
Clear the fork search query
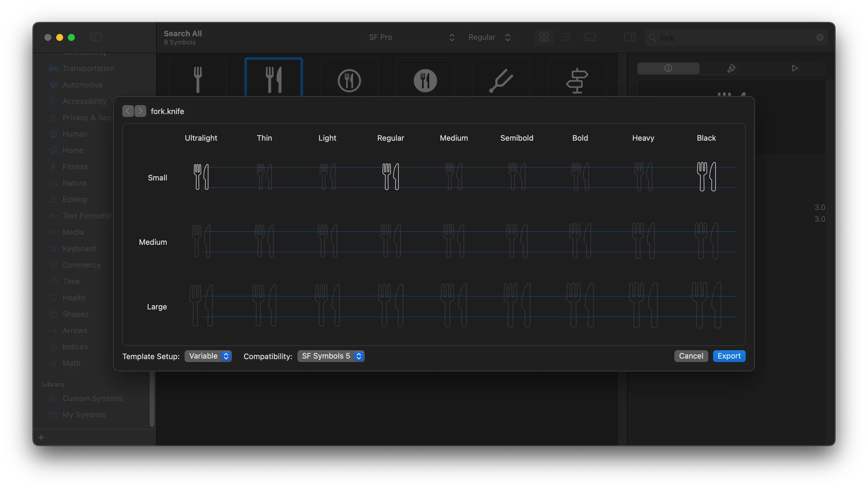[820, 37]
